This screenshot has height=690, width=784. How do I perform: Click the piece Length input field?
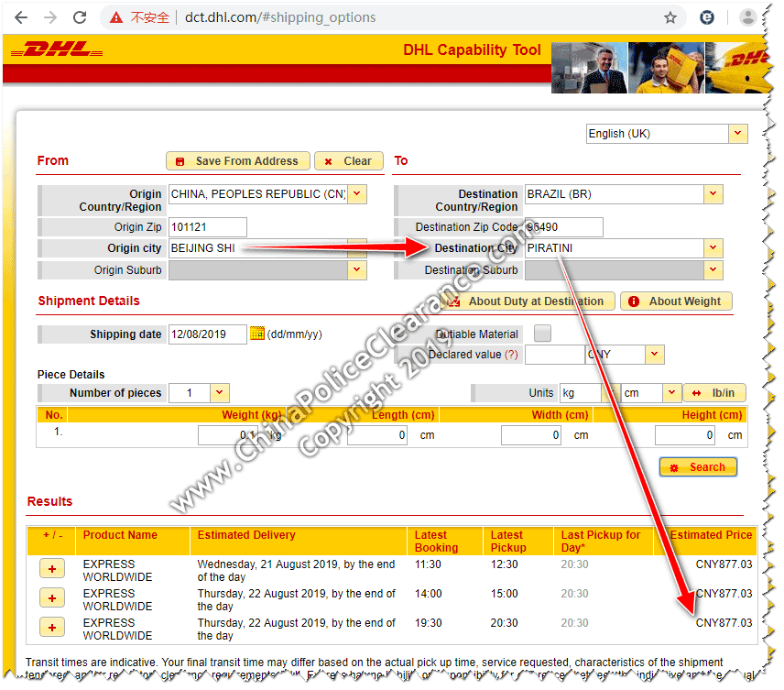pos(377,435)
